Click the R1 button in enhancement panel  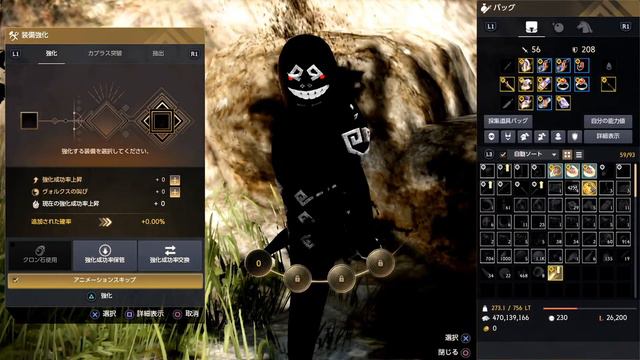click(x=194, y=54)
